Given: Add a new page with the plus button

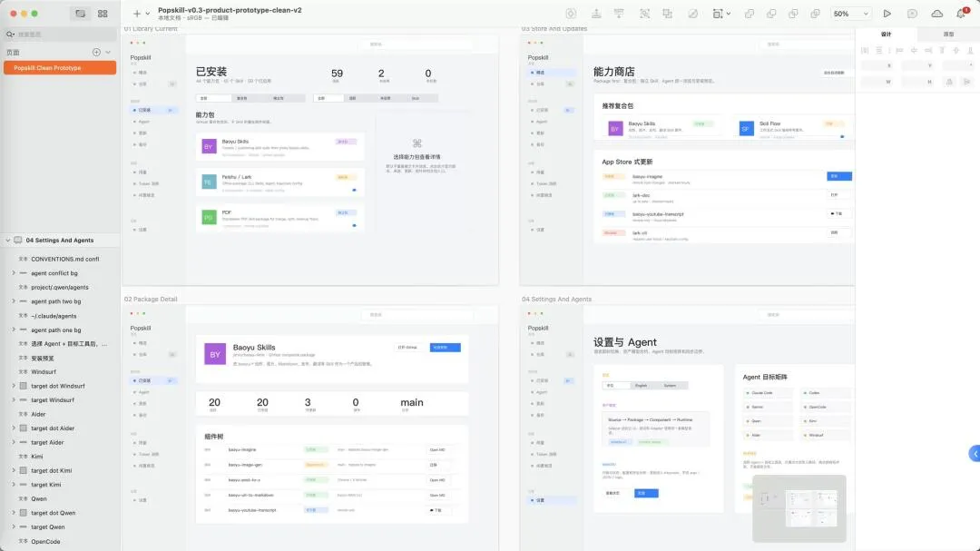Looking at the screenshot, I should click(x=96, y=52).
